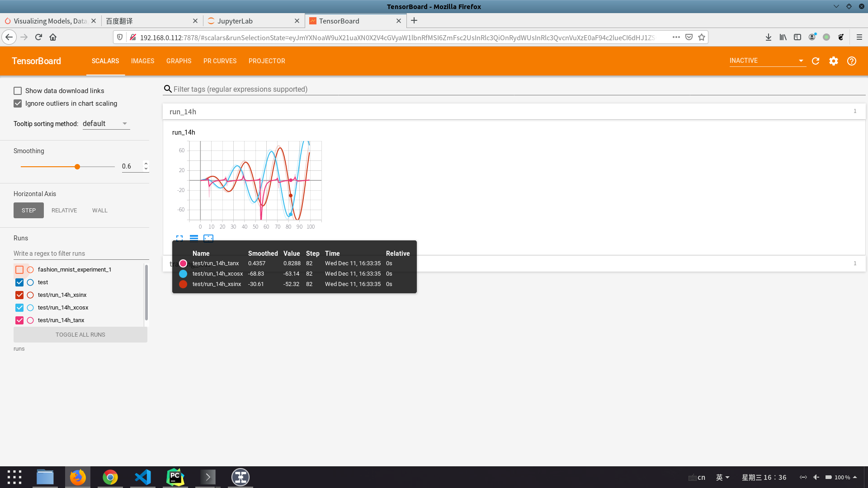Click Firefox home button
868x488 pixels.
[x=53, y=37]
